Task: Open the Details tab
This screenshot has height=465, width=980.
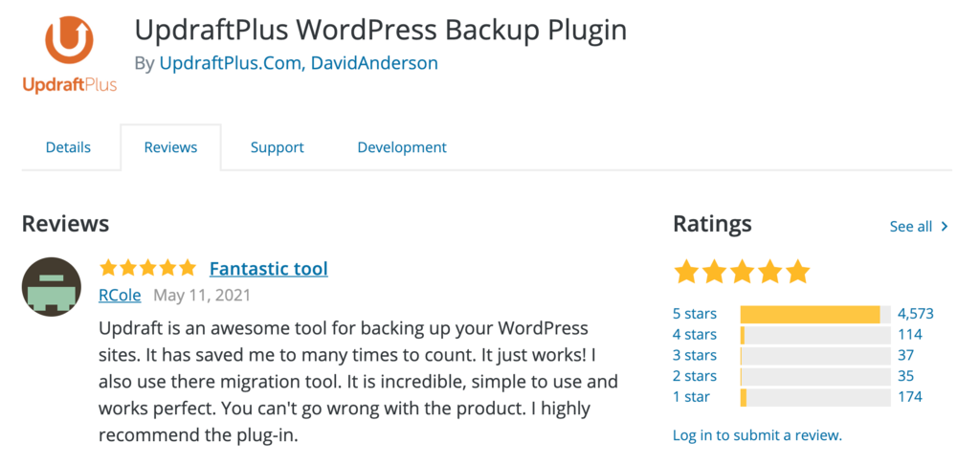Action: coord(68,147)
